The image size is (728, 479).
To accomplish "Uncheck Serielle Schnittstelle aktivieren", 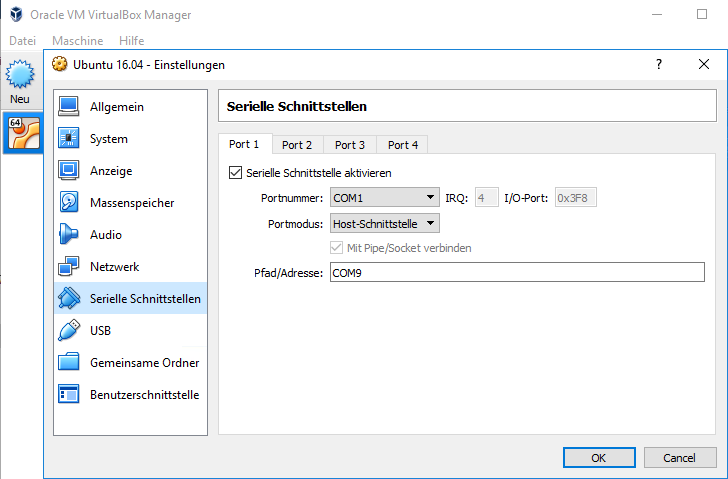I will pyautogui.click(x=235, y=173).
